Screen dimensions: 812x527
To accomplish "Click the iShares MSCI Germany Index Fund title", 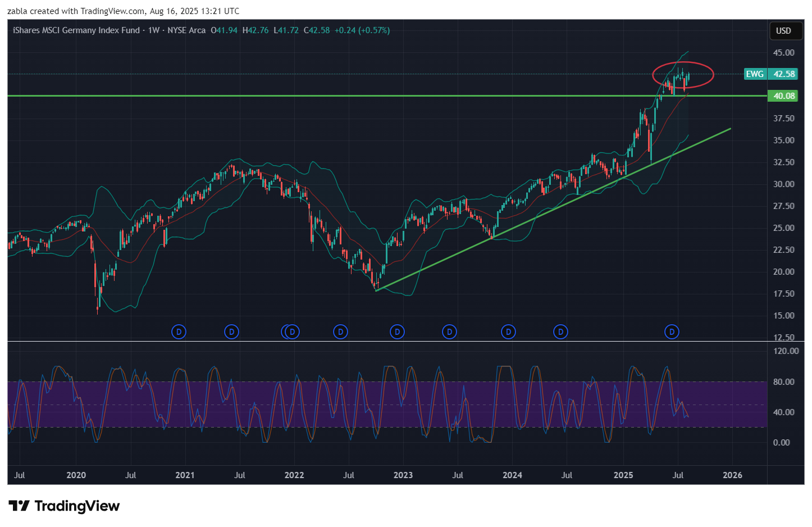I will pyautogui.click(x=76, y=30).
